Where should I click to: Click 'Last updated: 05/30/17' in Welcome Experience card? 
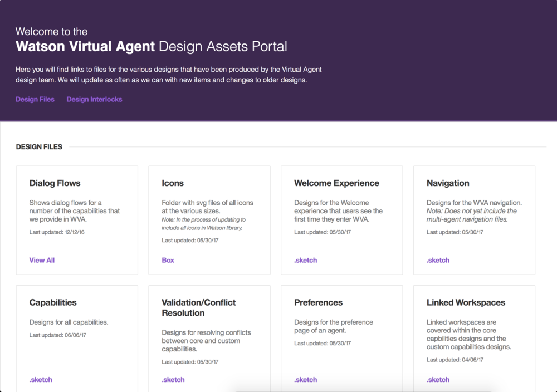[x=323, y=232]
